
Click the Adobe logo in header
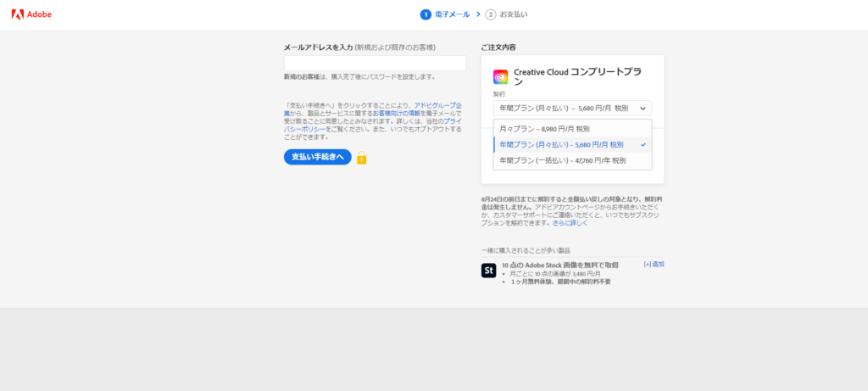(x=31, y=14)
